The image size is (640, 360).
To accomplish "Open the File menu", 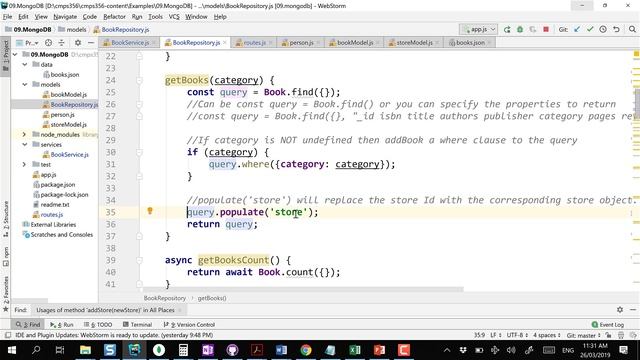I will pyautogui.click(x=7, y=17).
